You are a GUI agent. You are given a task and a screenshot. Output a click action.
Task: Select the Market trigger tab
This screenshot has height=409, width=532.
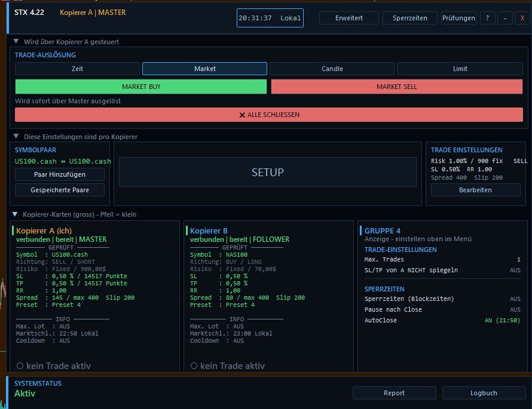click(204, 69)
